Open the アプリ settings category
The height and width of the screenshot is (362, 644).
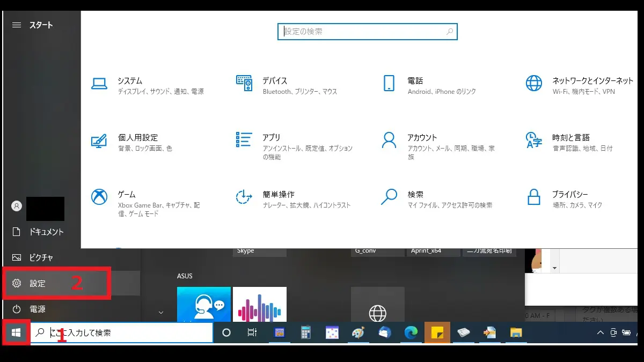pyautogui.click(x=294, y=146)
